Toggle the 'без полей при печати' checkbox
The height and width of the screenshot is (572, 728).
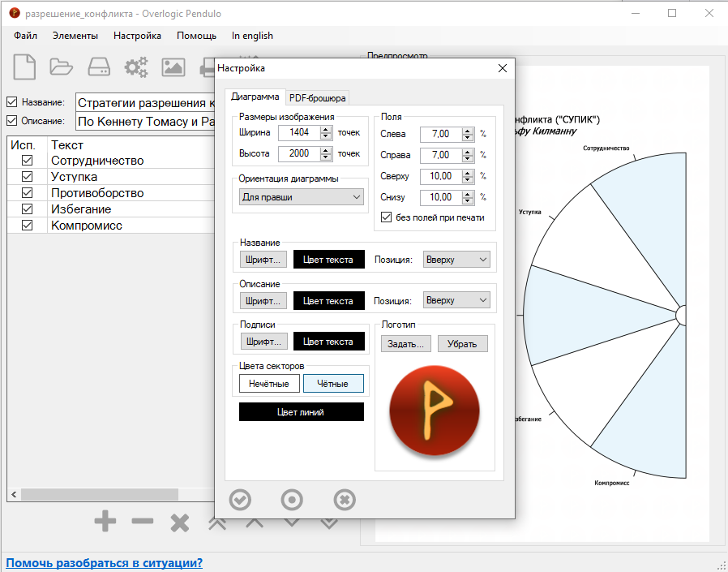tap(387, 217)
